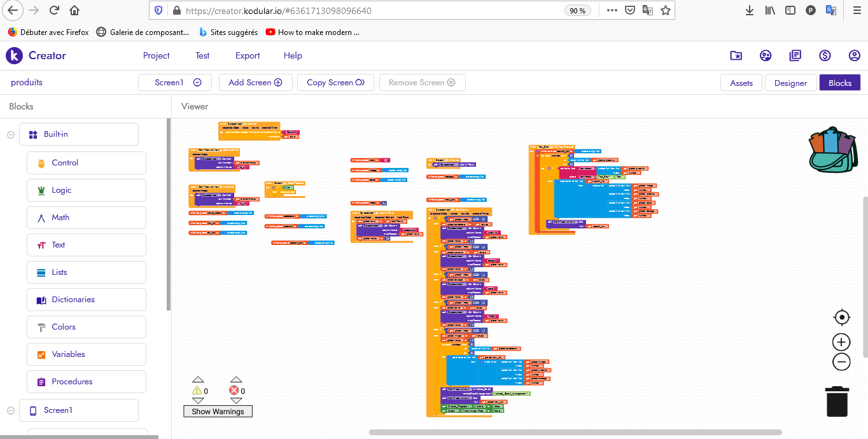Click the Add Screen button

[x=255, y=82]
